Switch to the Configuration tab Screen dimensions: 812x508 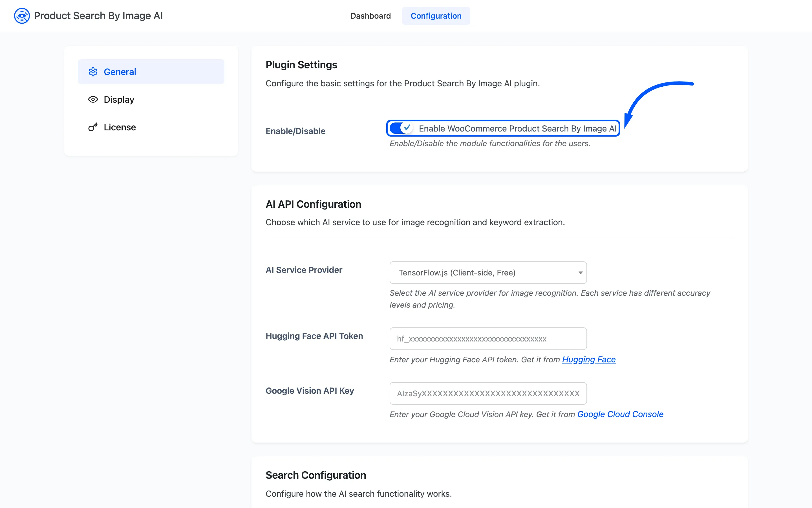436,16
